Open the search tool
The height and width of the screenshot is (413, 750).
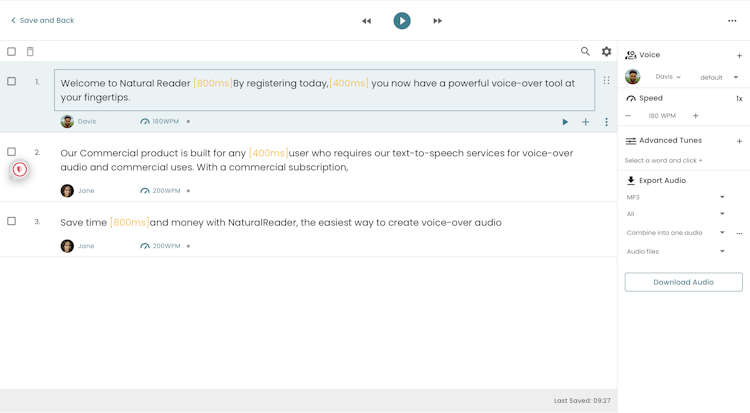tap(585, 52)
